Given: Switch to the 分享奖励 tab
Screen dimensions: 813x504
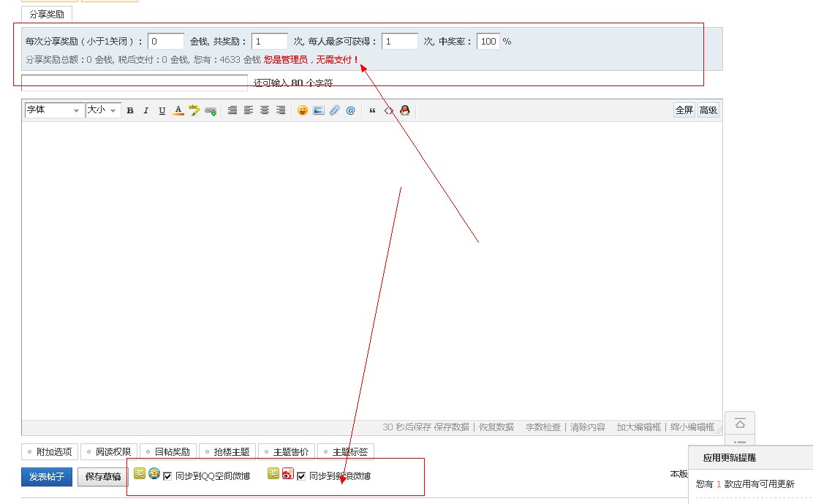Looking at the screenshot, I should click(47, 14).
